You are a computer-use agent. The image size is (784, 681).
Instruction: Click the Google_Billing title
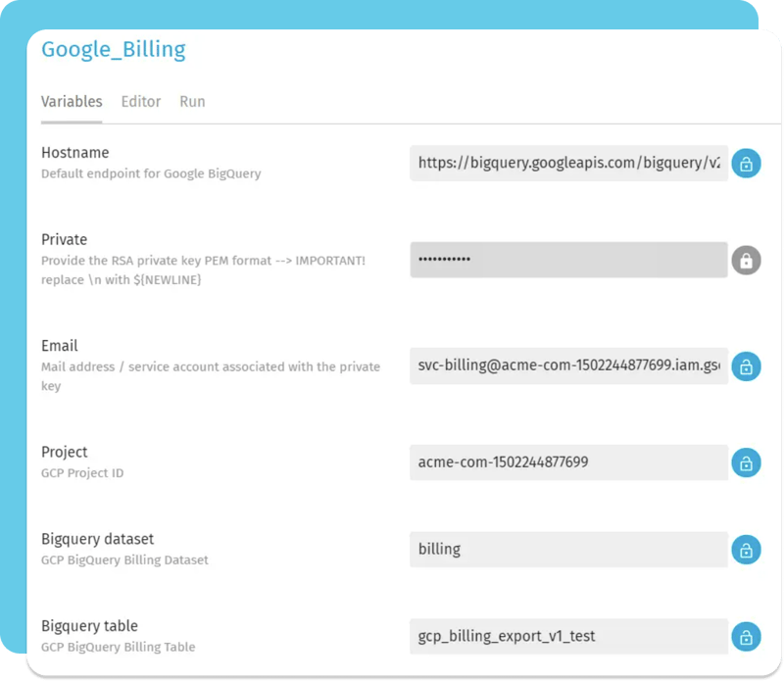[x=114, y=50]
